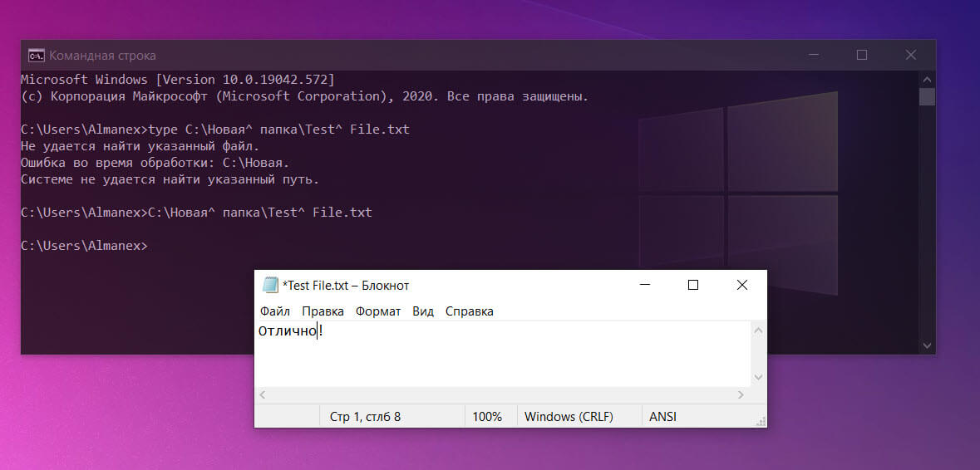This screenshot has width=980, height=470.
Task: Click Notepad's horizontal scrollbar left arrow
Action: pyautogui.click(x=263, y=394)
